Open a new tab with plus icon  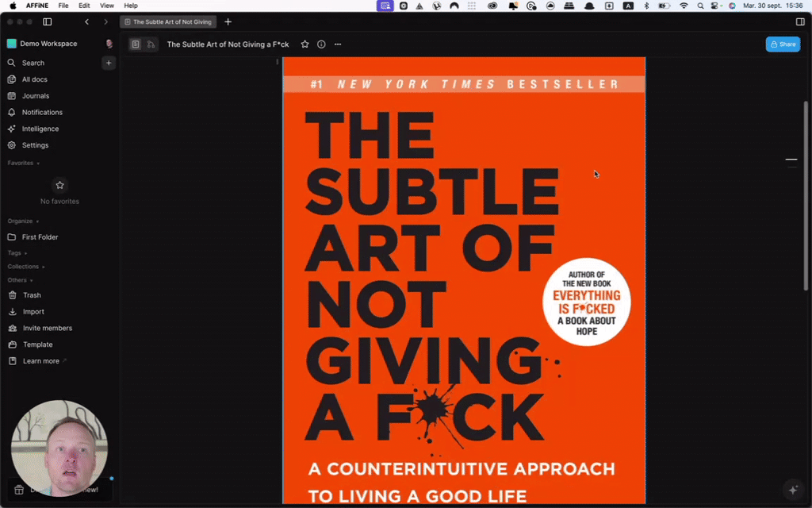(x=228, y=21)
